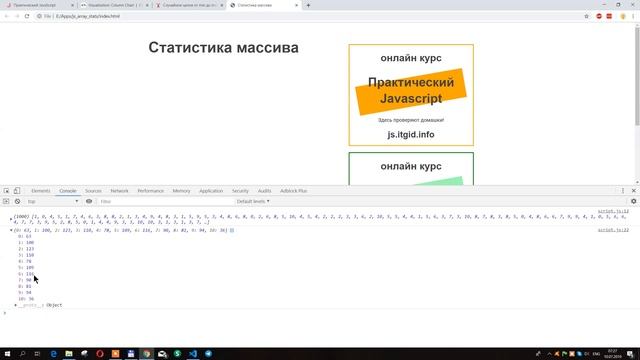Open Microsoft Edge from the taskbar
Screen dimensions: 640x360
point(53,353)
